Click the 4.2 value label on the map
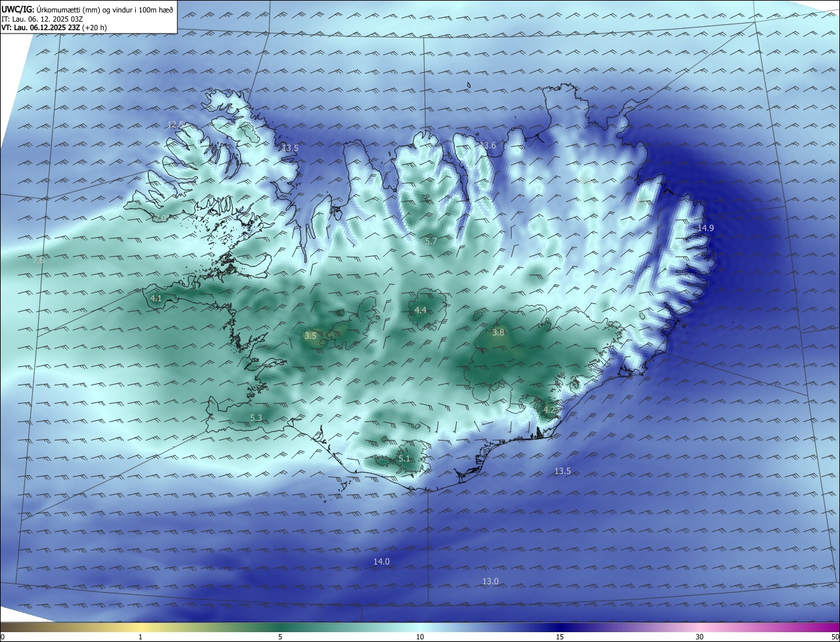The image size is (840, 642). point(549,410)
